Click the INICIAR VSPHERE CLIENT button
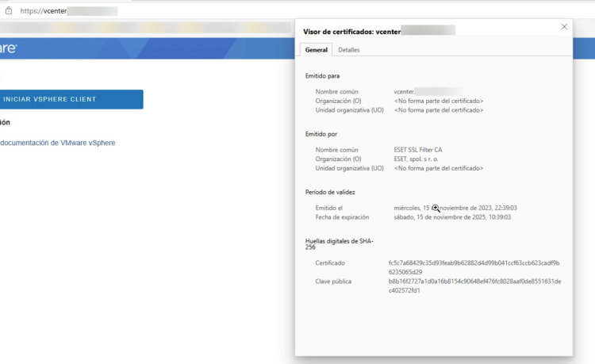This screenshot has width=595, height=364. click(x=71, y=99)
